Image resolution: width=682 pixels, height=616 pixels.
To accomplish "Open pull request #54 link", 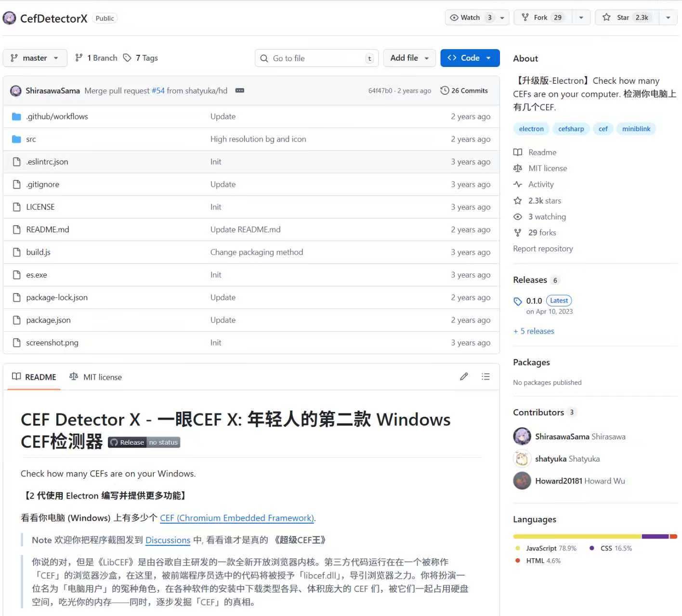I will pyautogui.click(x=158, y=90).
